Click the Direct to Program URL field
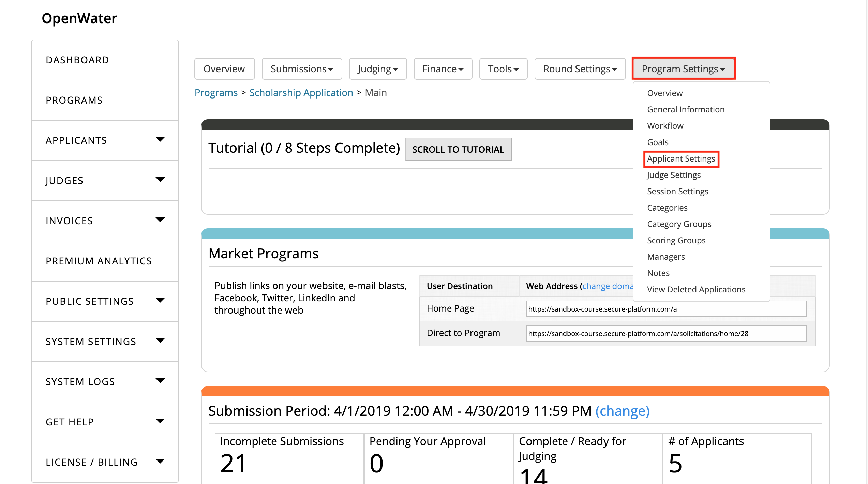 [666, 333]
